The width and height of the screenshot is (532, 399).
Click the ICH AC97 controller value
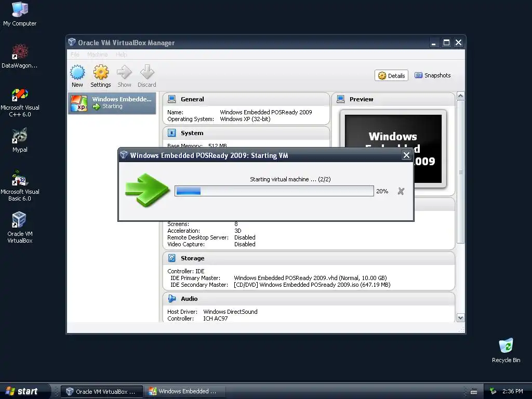(x=216, y=318)
